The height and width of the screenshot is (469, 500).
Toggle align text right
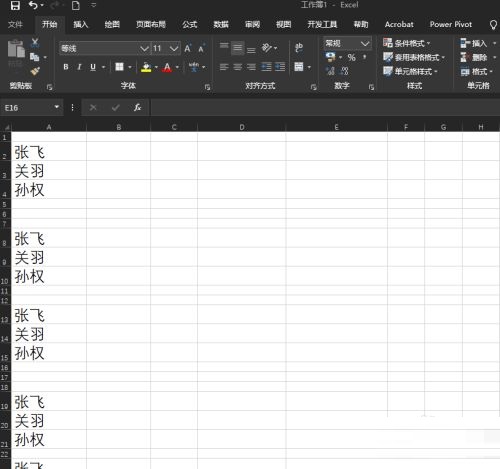[x=251, y=67]
